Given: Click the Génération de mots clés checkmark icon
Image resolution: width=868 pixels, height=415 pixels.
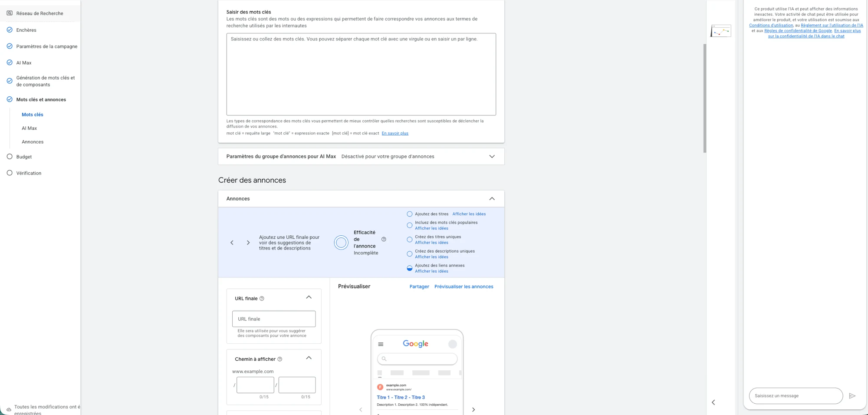Looking at the screenshot, I should click(x=10, y=81).
